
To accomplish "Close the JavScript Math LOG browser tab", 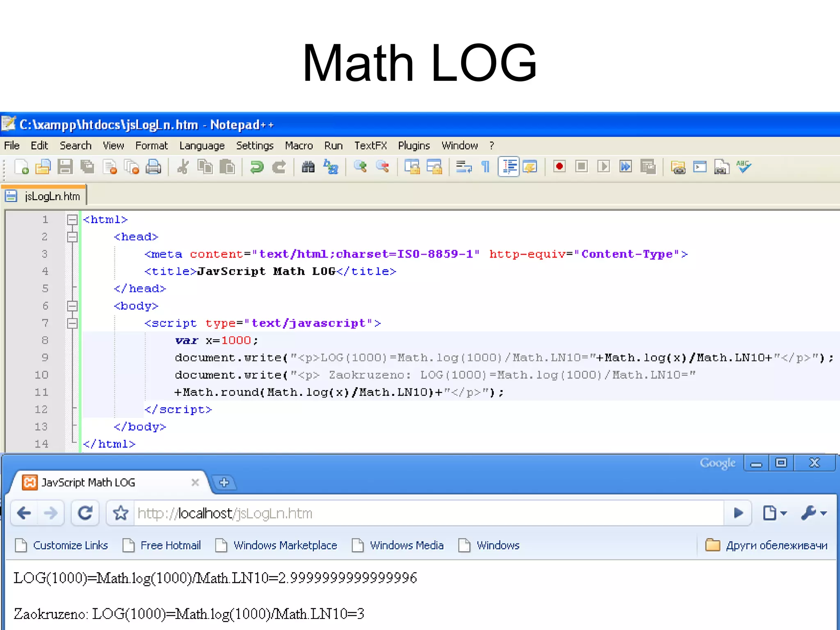I will (x=195, y=482).
